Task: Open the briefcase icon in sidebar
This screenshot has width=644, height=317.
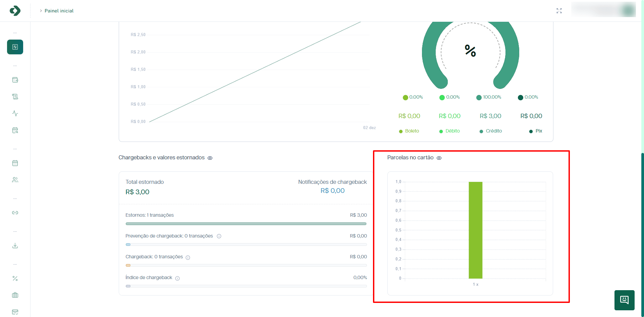Action: coord(15,295)
